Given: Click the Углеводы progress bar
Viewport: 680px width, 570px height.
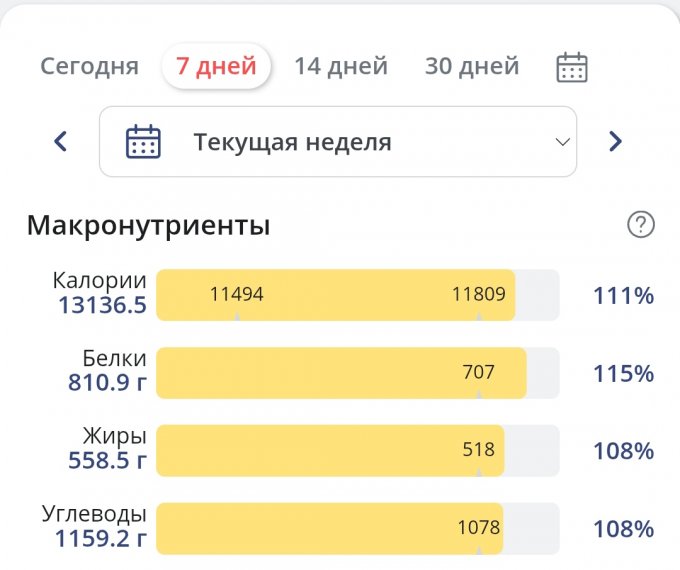Looking at the screenshot, I should (x=357, y=528).
